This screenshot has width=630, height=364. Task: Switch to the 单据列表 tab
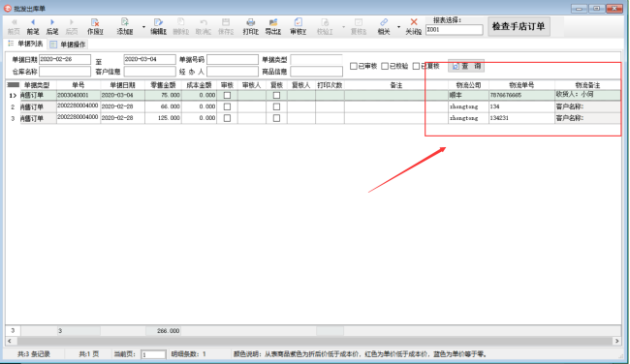coord(25,44)
